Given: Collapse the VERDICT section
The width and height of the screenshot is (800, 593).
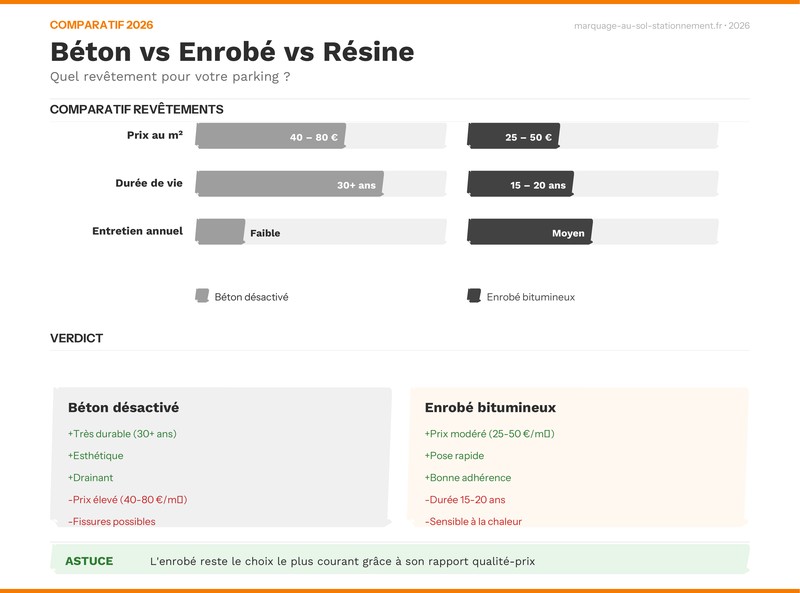Looking at the screenshot, I should coord(76,338).
